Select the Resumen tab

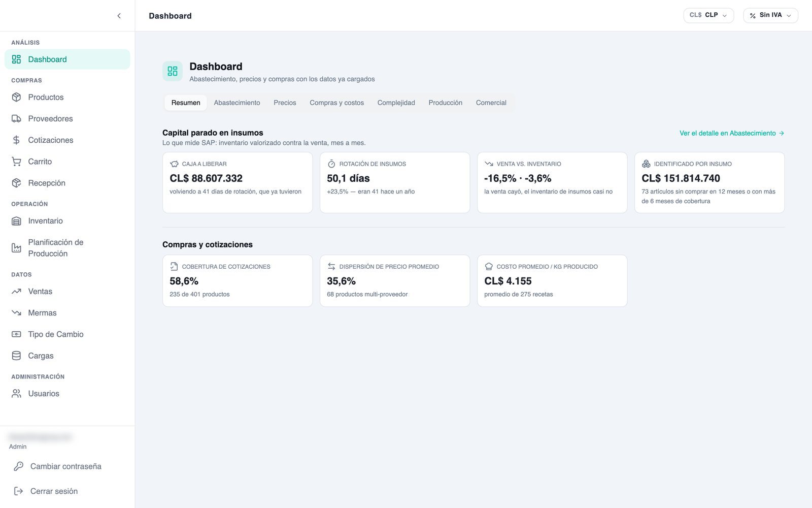coord(186,103)
